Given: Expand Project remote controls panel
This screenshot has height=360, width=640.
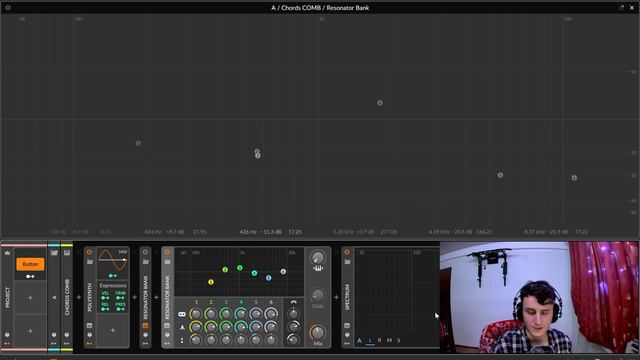Looking at the screenshot, I should (x=7, y=335).
